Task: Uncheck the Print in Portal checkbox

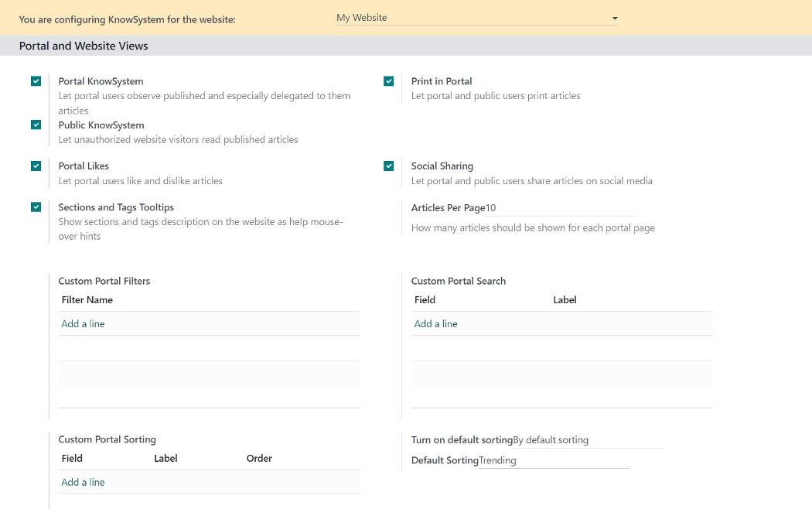Action: pos(388,81)
